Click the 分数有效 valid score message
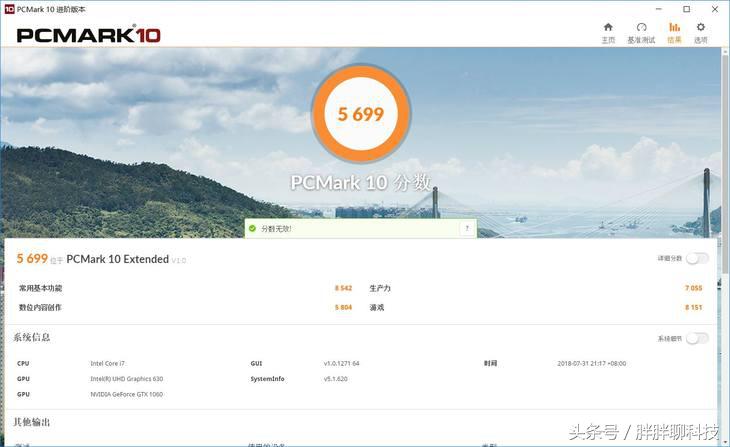Viewport: 730px width, 447px height. (276, 229)
